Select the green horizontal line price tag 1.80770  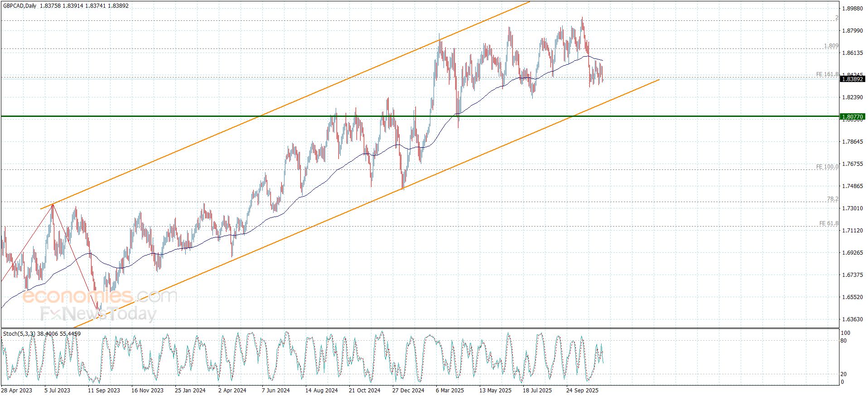point(852,117)
